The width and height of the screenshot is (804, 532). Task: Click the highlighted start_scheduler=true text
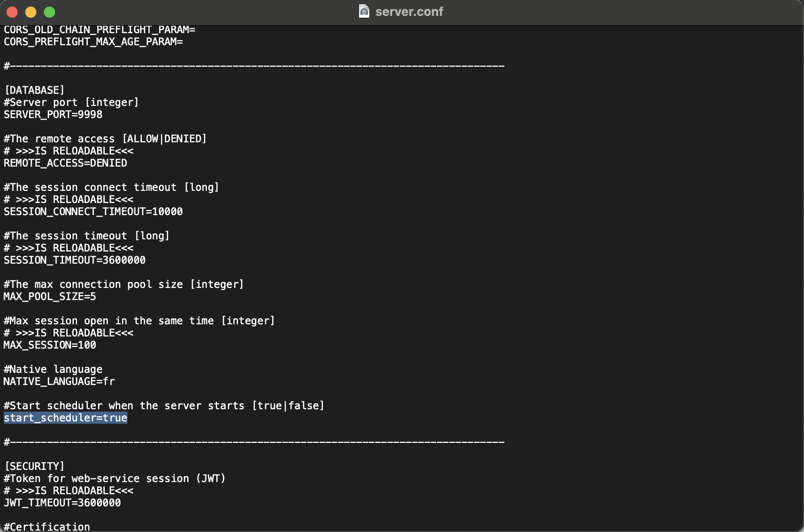pos(65,418)
